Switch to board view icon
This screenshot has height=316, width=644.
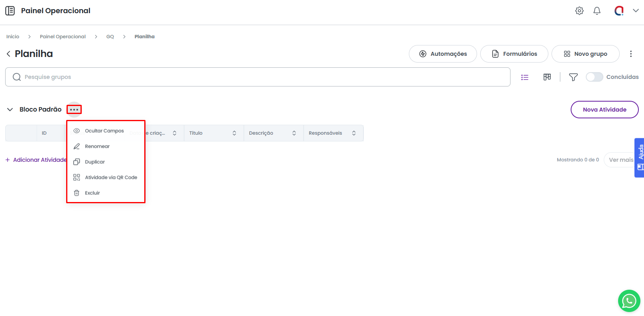click(x=547, y=77)
